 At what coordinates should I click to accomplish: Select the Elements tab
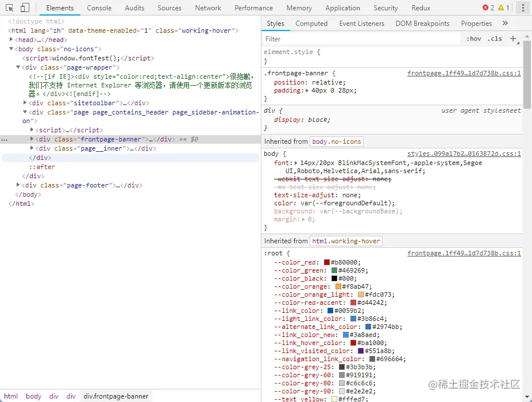pos(60,8)
